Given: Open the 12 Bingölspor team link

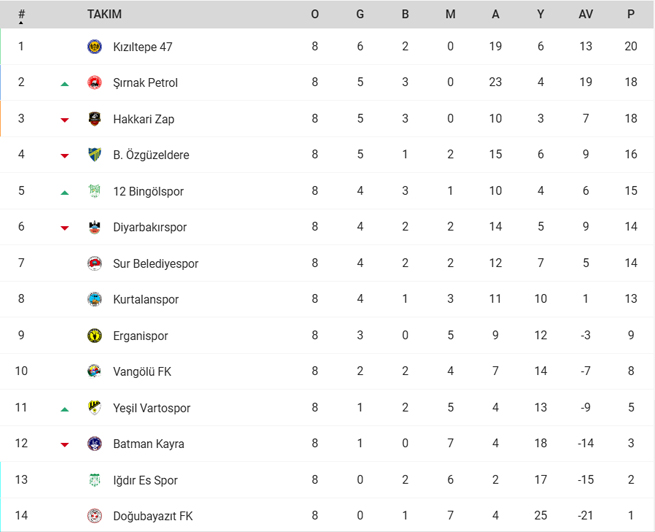Looking at the screenshot, I should 148,191.
